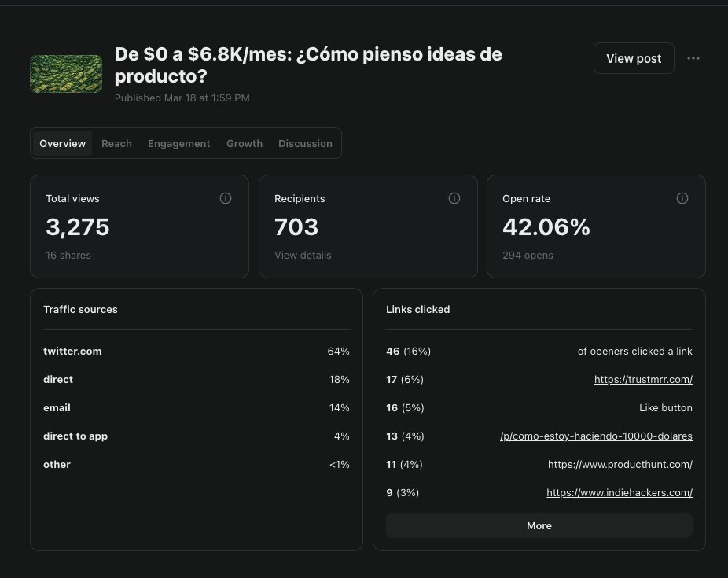Click the Links clicked heading
Screen dimensions: 728x578
418,309
